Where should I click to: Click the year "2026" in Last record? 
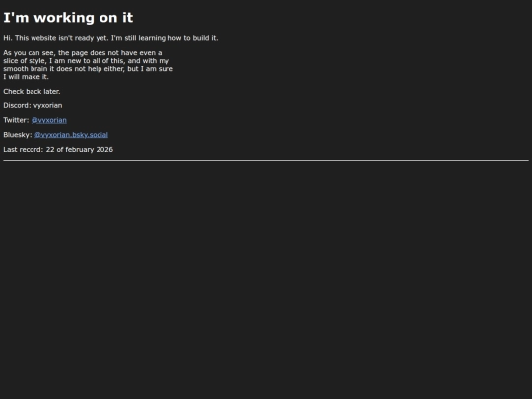104,150
